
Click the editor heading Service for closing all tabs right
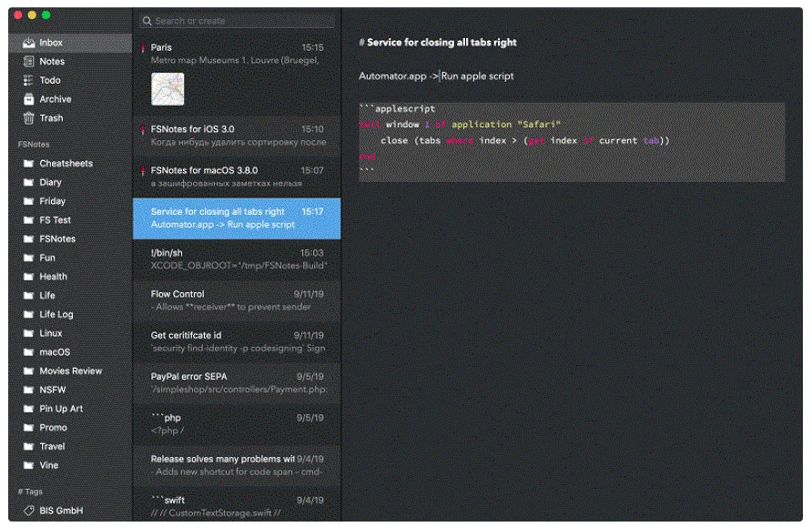(x=438, y=43)
